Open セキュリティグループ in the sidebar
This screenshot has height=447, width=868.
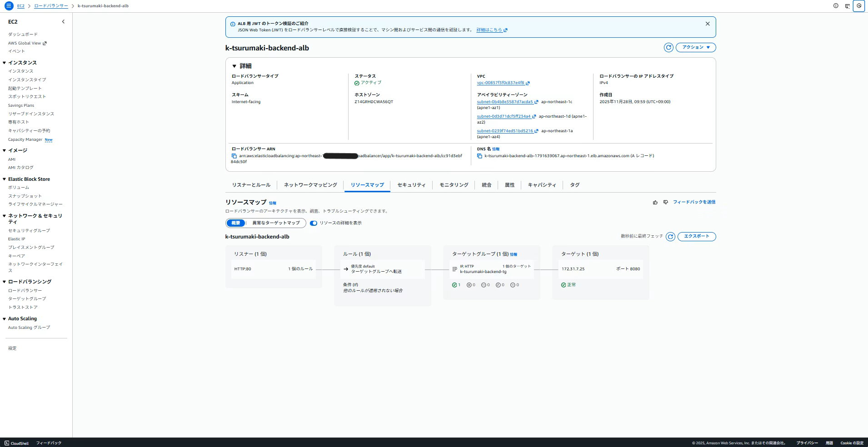tap(29, 231)
